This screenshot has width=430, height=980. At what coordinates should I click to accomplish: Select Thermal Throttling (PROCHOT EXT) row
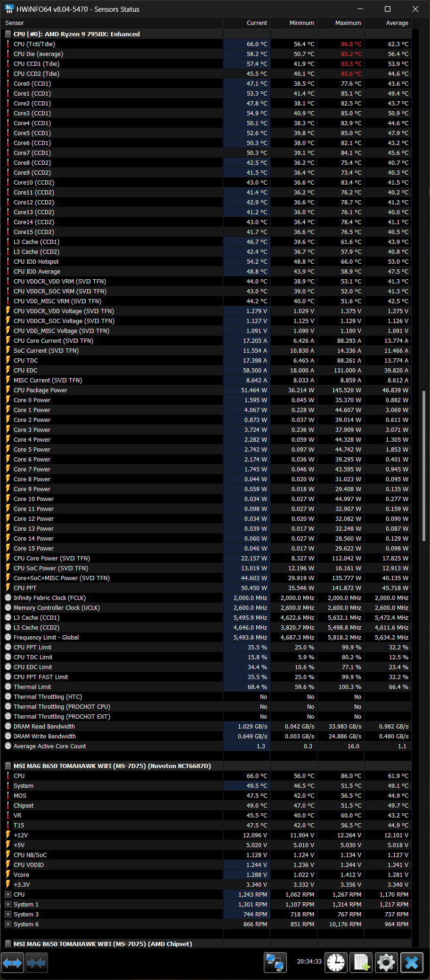click(206, 716)
